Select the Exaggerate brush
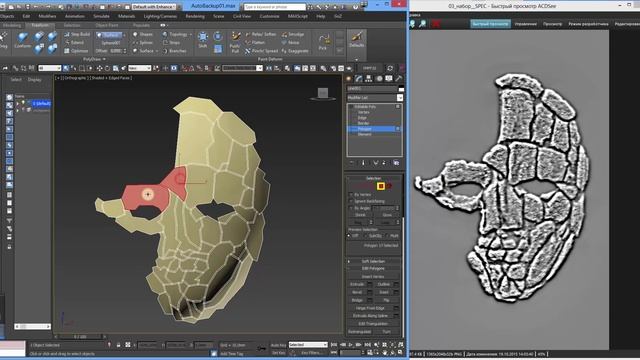Viewport: 640px width, 360px height. pos(295,51)
